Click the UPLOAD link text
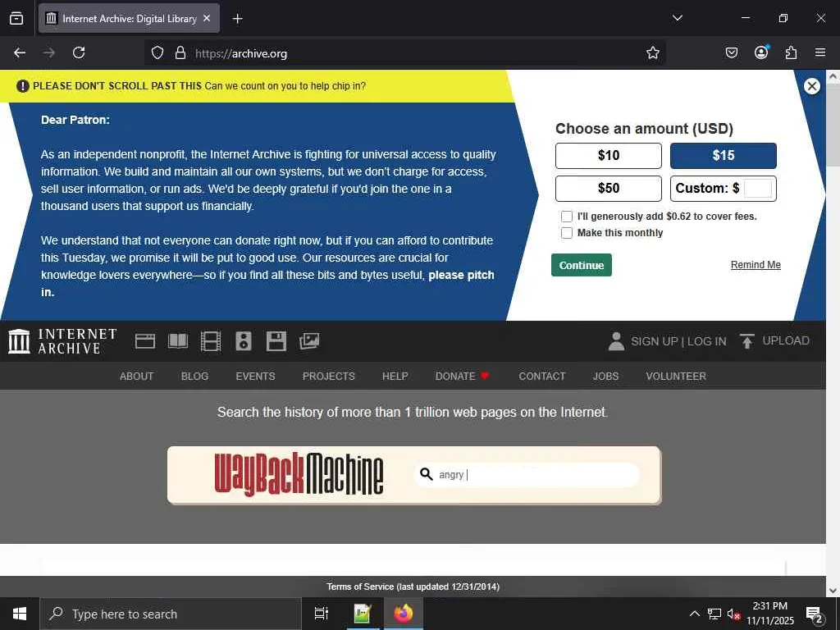Viewport: 840px width, 630px height. [x=785, y=340]
